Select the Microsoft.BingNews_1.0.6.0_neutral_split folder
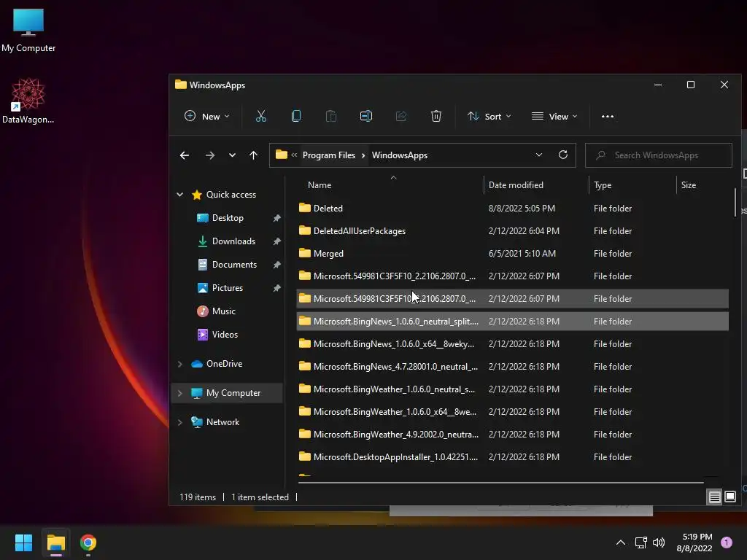747x560 pixels. click(x=512, y=322)
